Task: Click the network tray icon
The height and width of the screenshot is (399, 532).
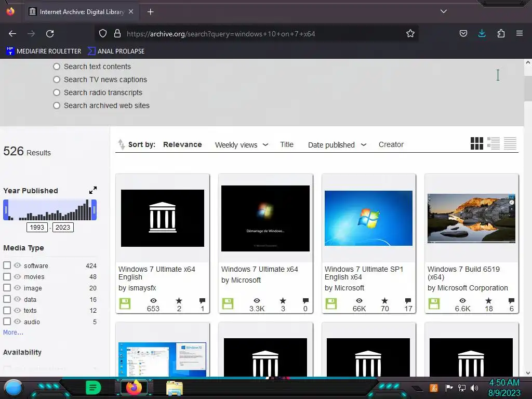Action: tap(462, 388)
